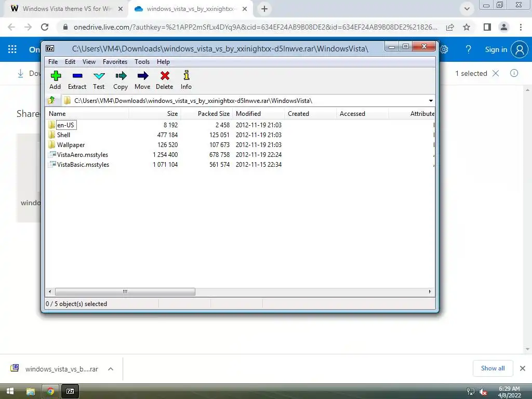Click the horizontal scrollbar thumb in 7-Zip
Screen dimensions: 532x399
coord(125,292)
